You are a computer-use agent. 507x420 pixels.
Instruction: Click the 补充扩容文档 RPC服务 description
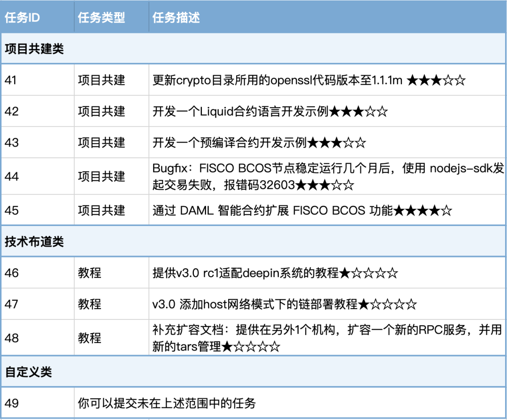[x=327, y=338]
